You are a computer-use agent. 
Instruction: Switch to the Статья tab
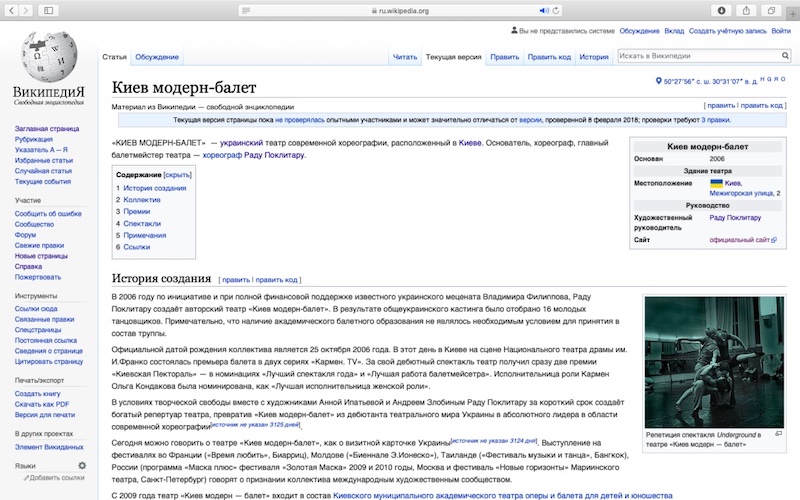click(x=114, y=57)
